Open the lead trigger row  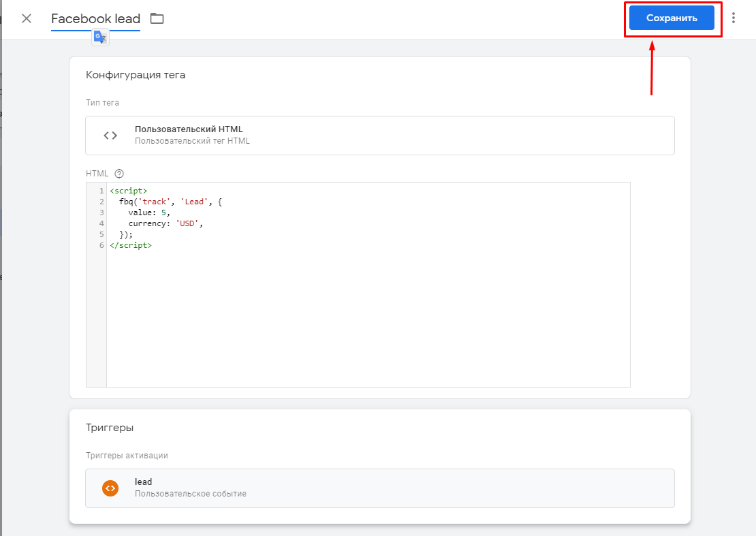click(379, 488)
